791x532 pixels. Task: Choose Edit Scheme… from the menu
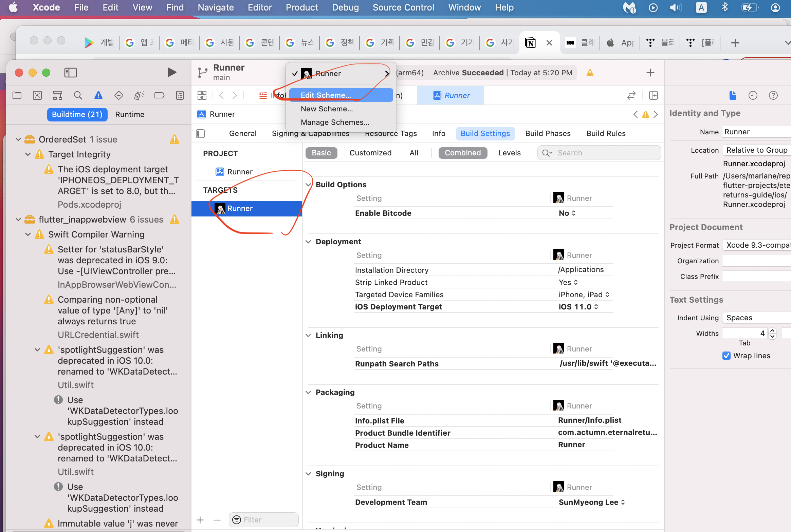coord(326,95)
